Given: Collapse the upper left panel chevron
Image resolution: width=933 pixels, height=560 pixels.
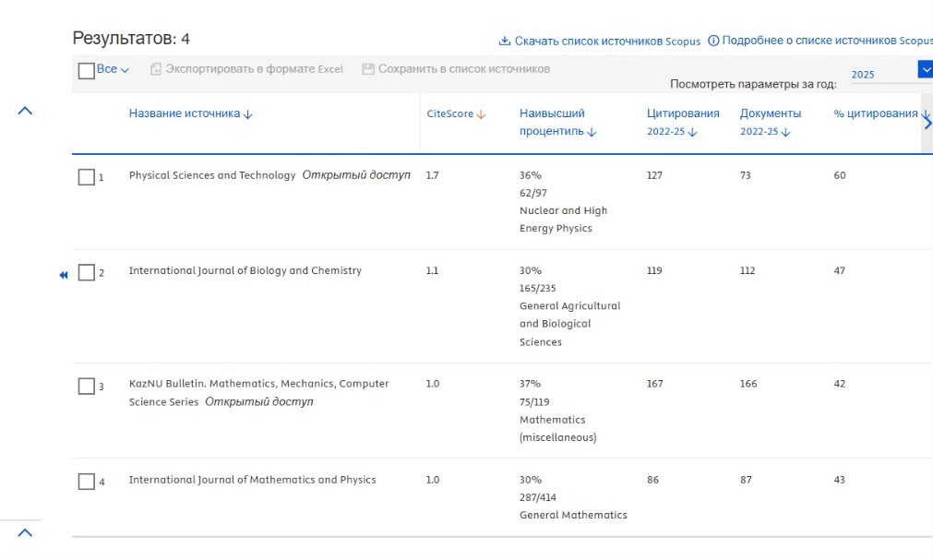Looking at the screenshot, I should 25,111.
